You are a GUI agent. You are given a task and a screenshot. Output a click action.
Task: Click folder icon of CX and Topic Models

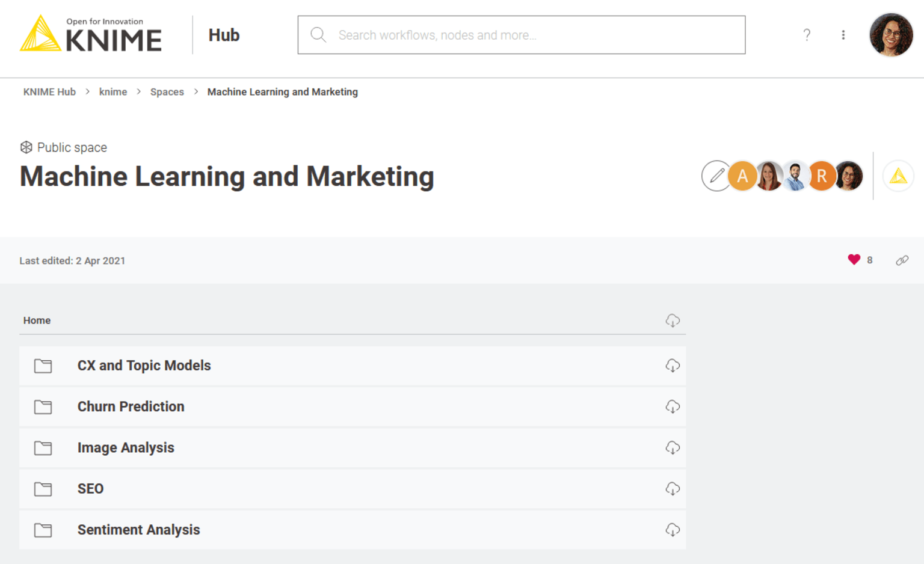tap(43, 366)
